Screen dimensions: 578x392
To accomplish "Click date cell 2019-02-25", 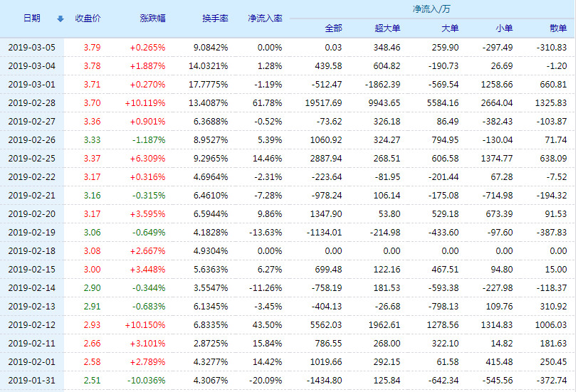I will pos(32,159).
